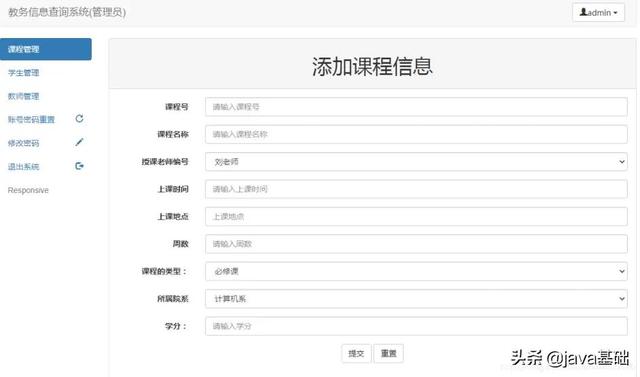Click the refresh icon beside 账号密码重置
Viewport: 640px width, 377px height.
pos(80,119)
